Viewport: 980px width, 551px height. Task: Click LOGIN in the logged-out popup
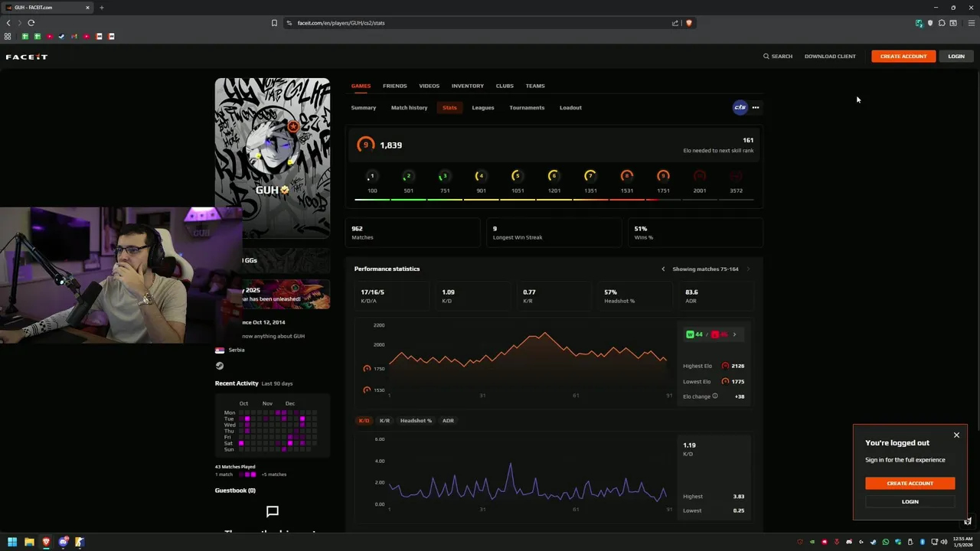[910, 502]
